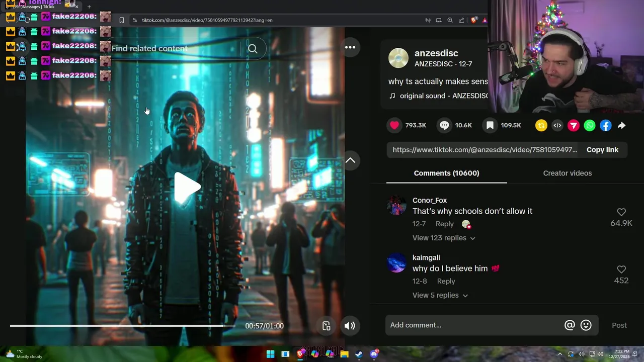Open Steam from the taskbar
This screenshot has height=362, width=644.
(x=359, y=354)
